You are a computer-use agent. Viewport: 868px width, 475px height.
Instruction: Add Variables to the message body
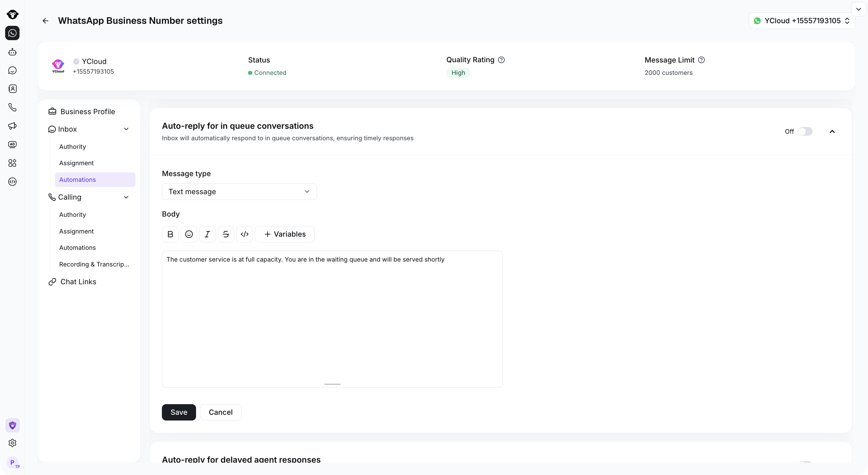[x=285, y=234]
